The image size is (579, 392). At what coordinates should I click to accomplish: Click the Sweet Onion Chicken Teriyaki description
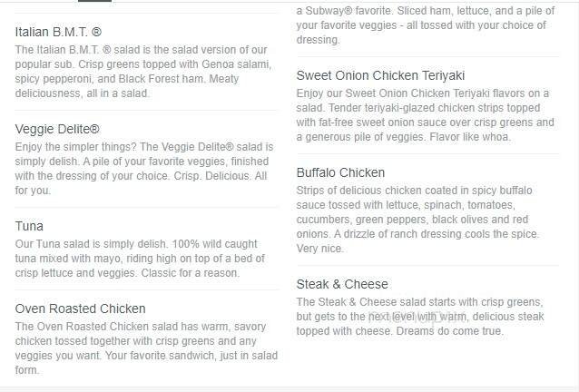click(x=424, y=115)
